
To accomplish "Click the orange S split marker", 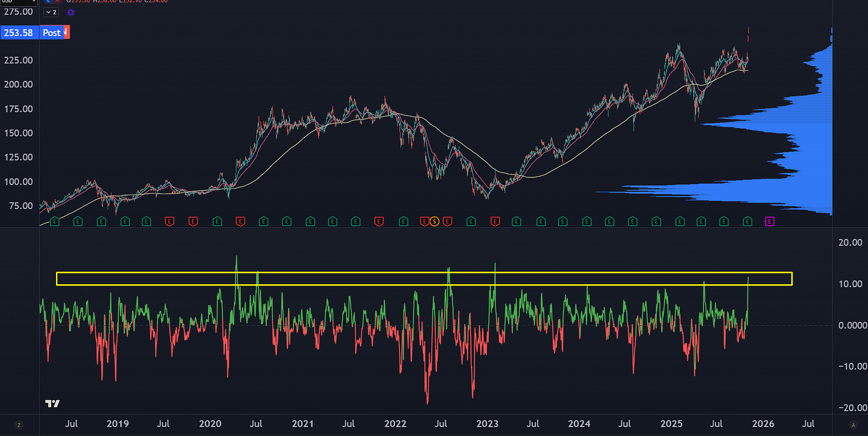I will coord(435,222).
